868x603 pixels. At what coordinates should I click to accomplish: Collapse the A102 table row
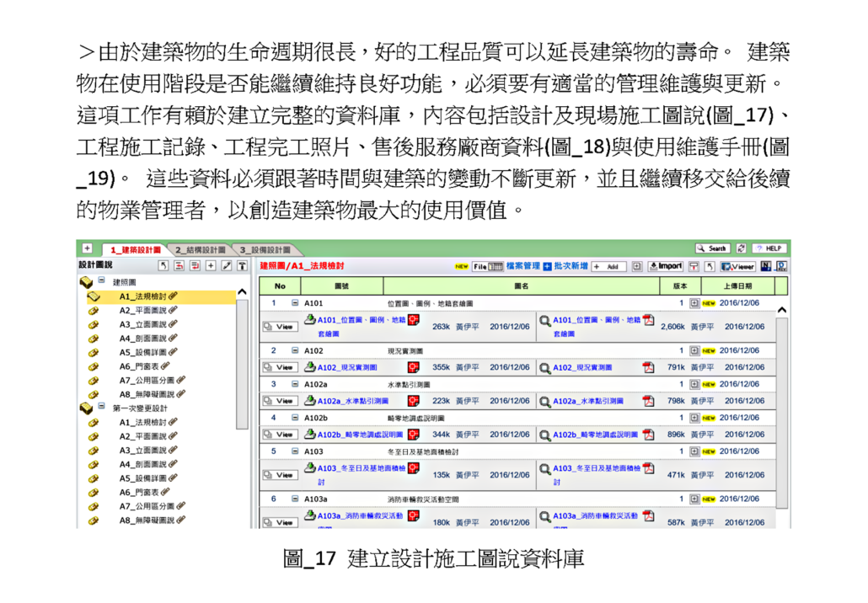(x=295, y=350)
